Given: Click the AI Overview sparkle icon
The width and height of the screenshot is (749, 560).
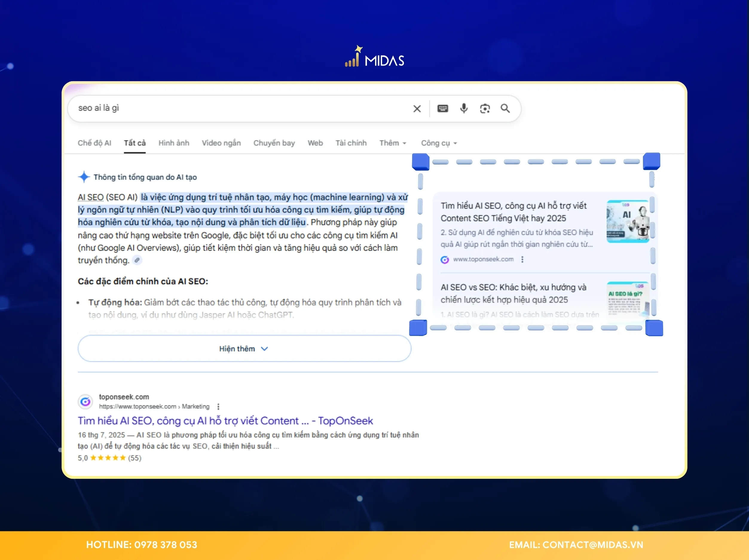Looking at the screenshot, I should pos(83,177).
